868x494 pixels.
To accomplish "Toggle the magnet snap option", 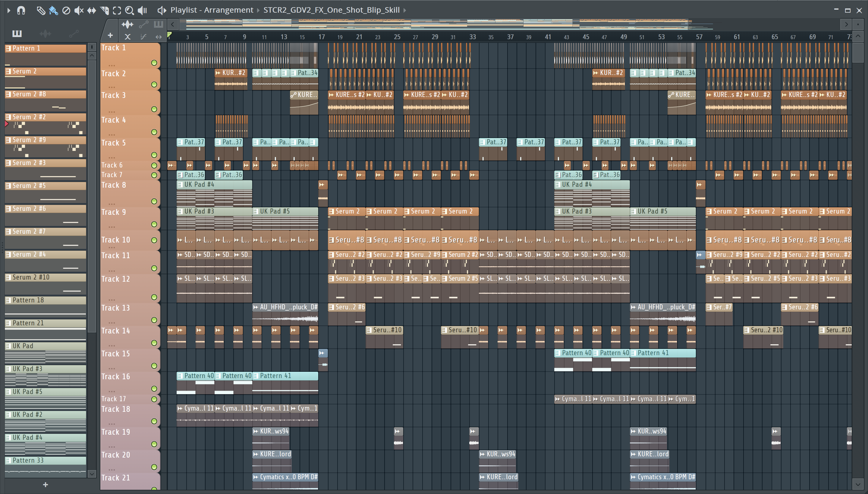I will pos(21,11).
